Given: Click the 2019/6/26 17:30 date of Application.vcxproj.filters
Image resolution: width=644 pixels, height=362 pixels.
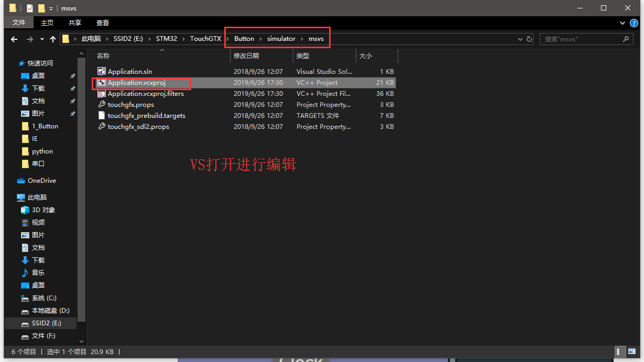Looking at the screenshot, I should coord(258,94).
